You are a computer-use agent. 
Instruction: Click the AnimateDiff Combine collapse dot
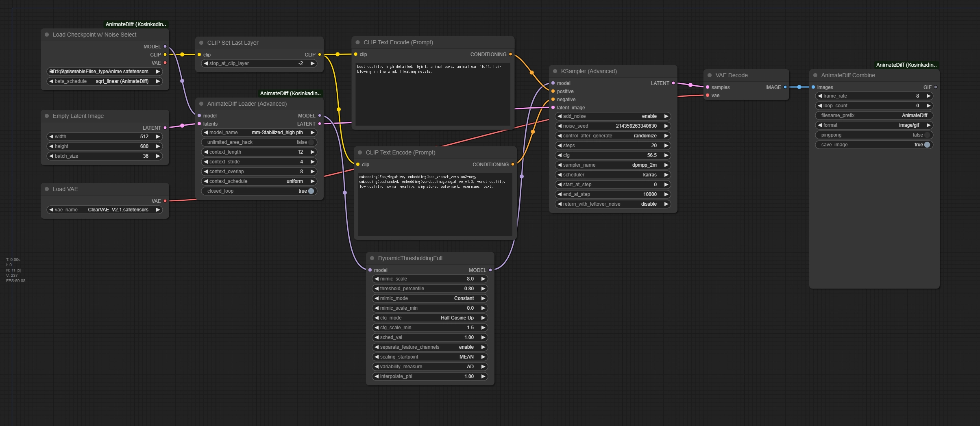click(x=815, y=75)
